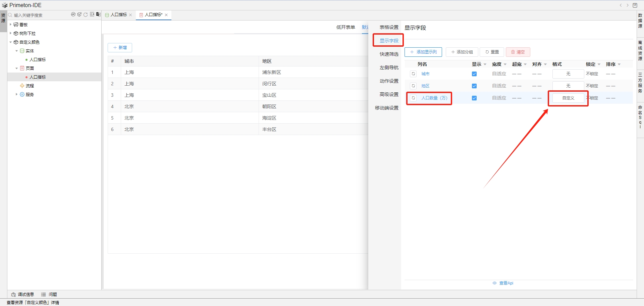Click the 查看Api link
This screenshot has width=644, height=306.
coord(506,283)
